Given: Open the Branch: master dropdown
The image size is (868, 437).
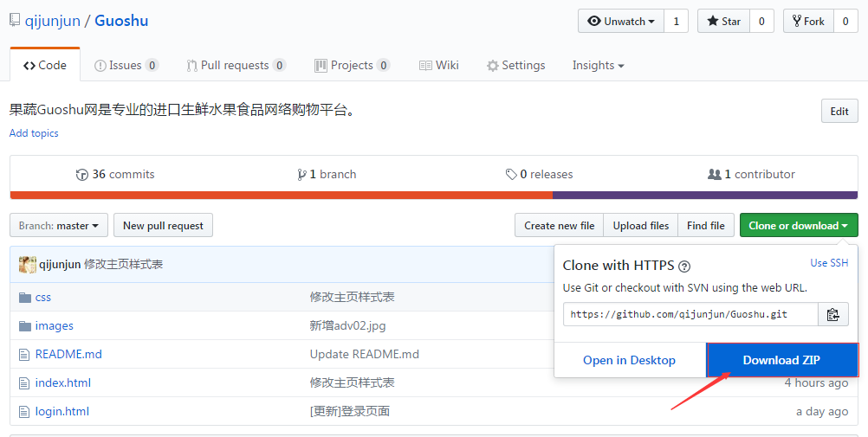Looking at the screenshot, I should (59, 226).
